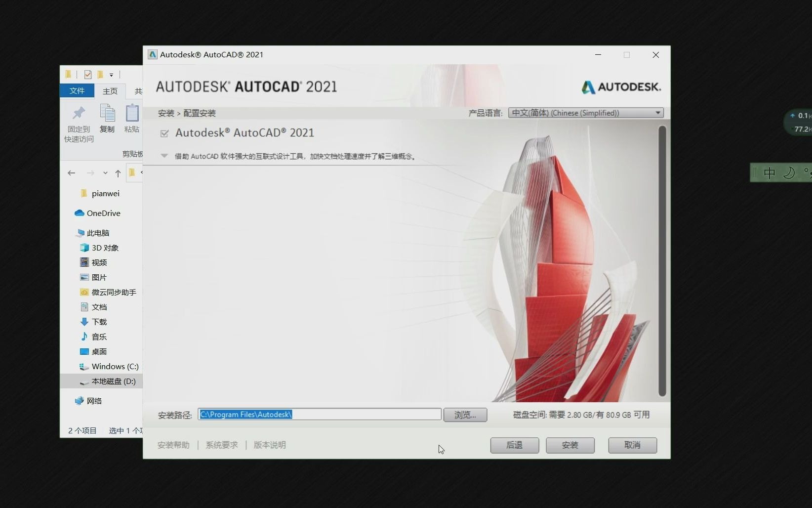Click the AUTODESK logo in the installer
Screen dimensions: 812x508
click(621, 87)
